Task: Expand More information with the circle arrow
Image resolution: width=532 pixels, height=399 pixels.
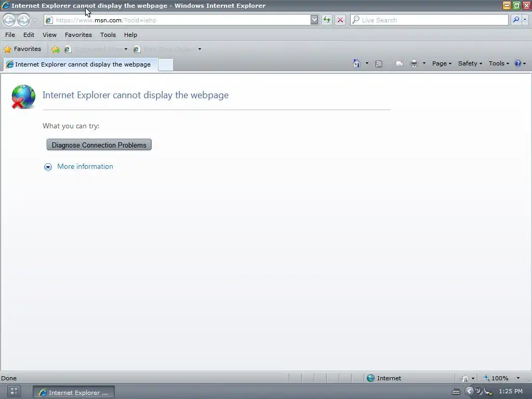Action: pos(48,167)
